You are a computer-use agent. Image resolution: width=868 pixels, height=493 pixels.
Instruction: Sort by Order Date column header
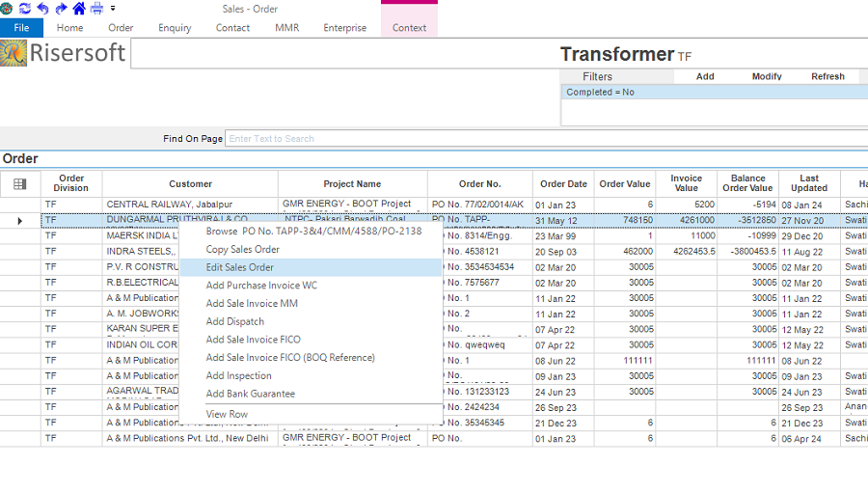(x=563, y=183)
